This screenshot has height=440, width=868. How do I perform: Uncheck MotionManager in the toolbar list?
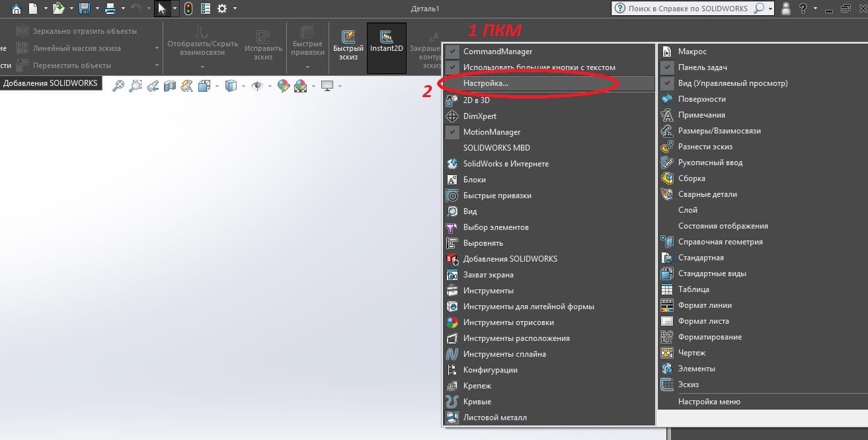tap(550, 132)
